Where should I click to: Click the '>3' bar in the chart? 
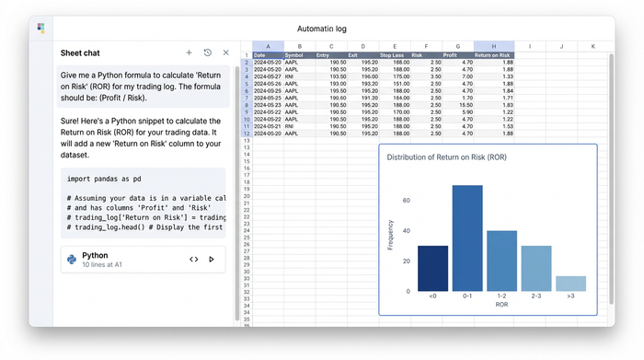(571, 284)
